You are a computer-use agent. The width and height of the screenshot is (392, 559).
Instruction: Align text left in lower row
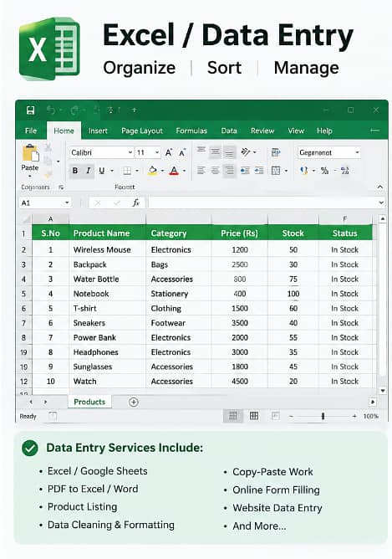pos(201,171)
